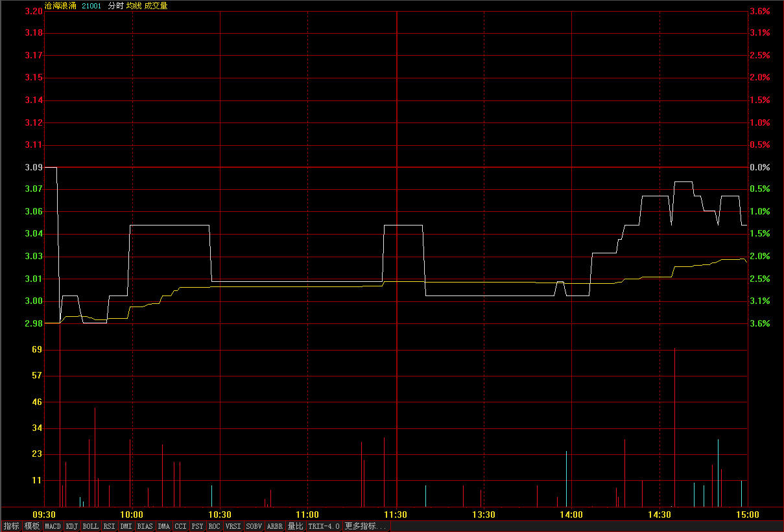Click the 成交量 legend label

coord(156,6)
